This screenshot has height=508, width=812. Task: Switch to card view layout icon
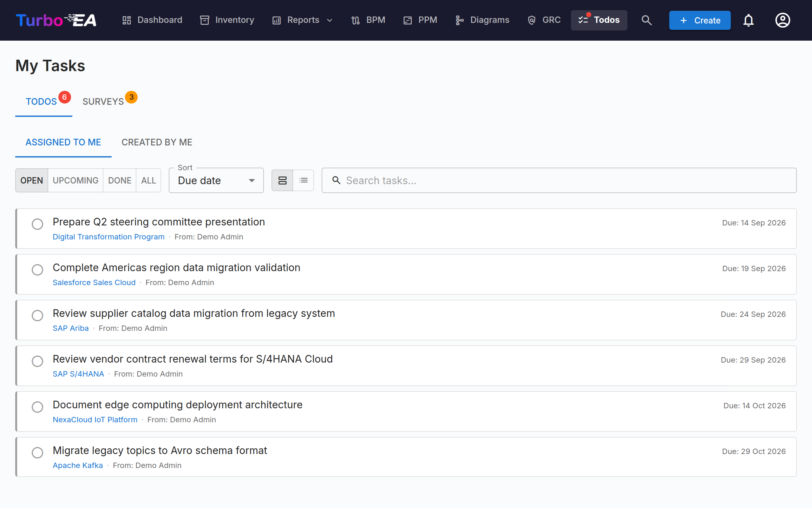tap(282, 180)
